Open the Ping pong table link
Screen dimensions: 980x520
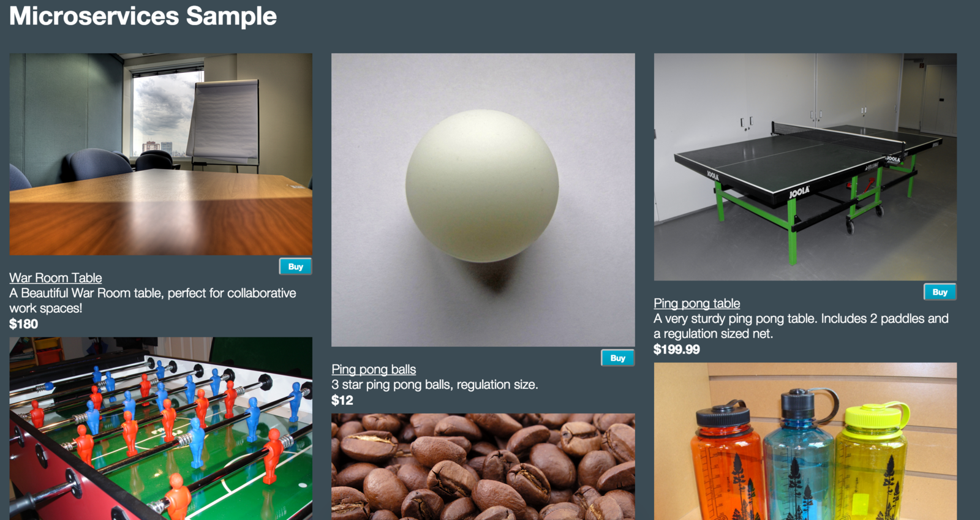click(696, 303)
